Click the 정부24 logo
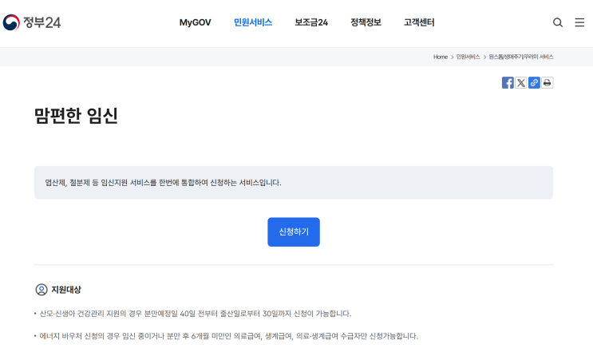This screenshot has width=593, height=364. pos(32,22)
